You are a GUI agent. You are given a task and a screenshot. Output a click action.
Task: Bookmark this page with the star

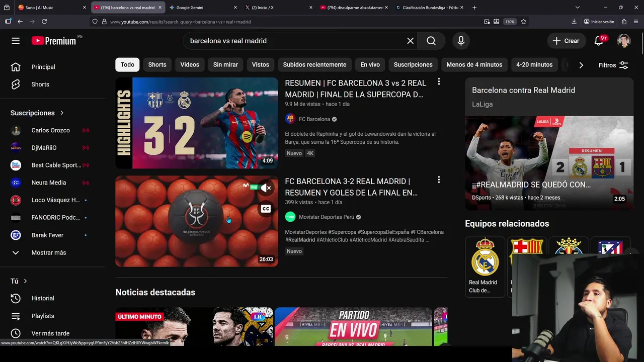click(524, 22)
